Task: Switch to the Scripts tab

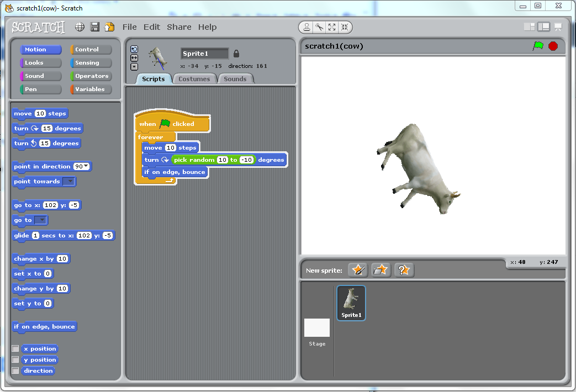Action: [x=154, y=79]
